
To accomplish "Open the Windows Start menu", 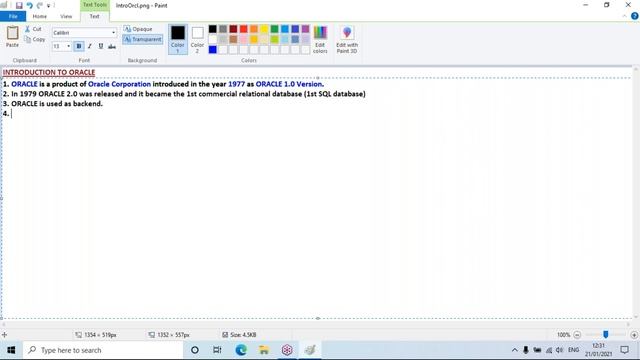I will click(11, 350).
